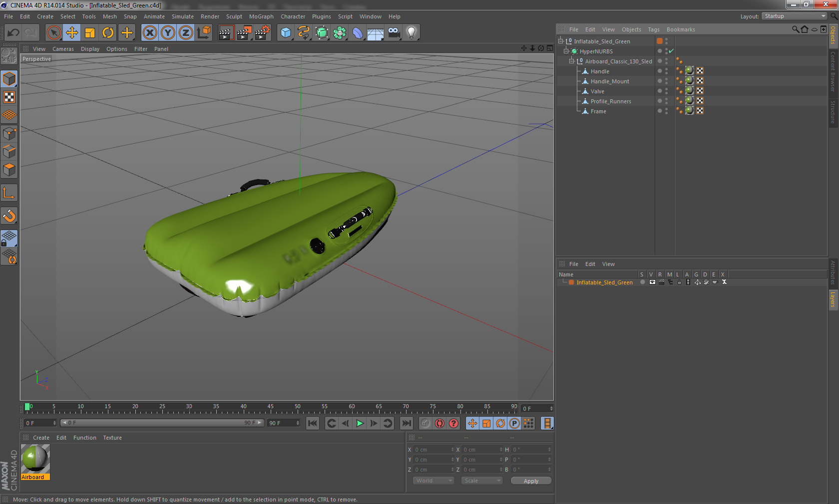Click Handle_Mount material tag
This screenshot has height=504, width=839.
(690, 80)
